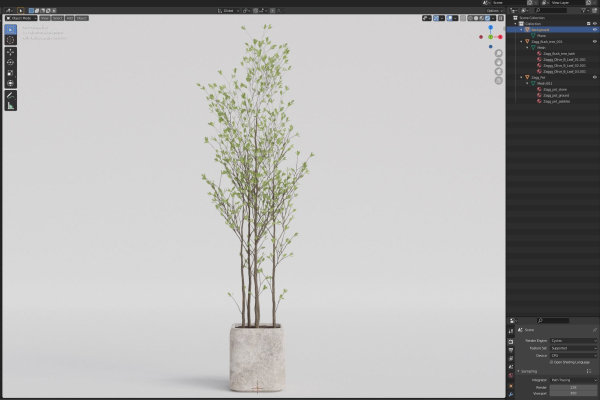This screenshot has width=600, height=400.
Task: Toggle X-ray mode in viewport header
Action: (463, 18)
